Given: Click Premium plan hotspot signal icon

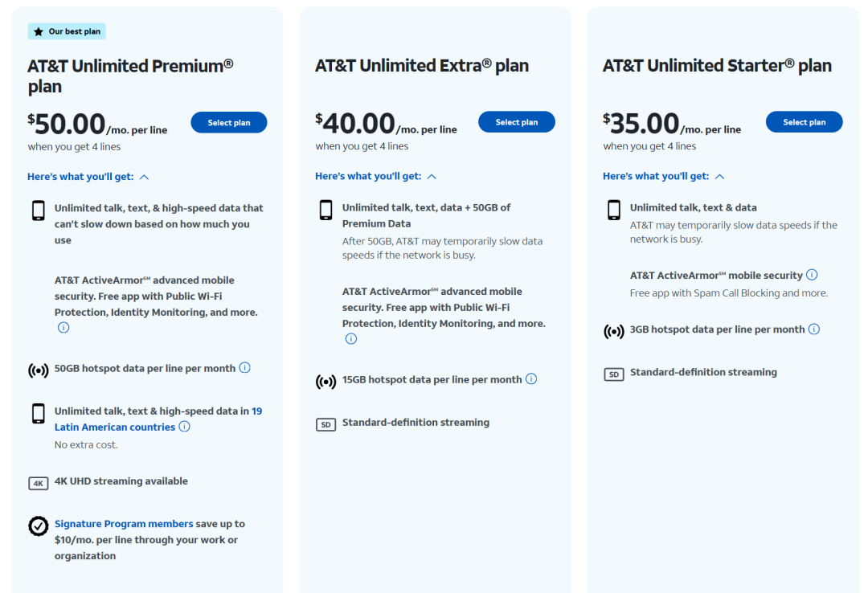Looking at the screenshot, I should 39,370.
